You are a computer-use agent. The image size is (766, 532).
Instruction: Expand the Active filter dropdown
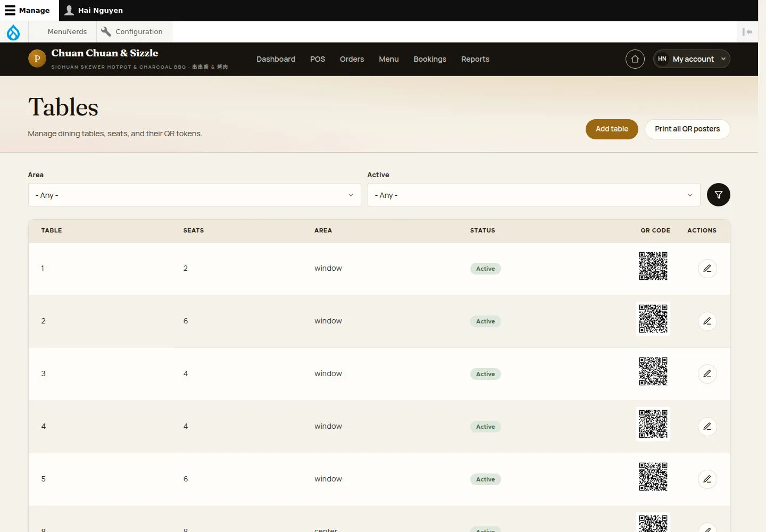tap(534, 195)
